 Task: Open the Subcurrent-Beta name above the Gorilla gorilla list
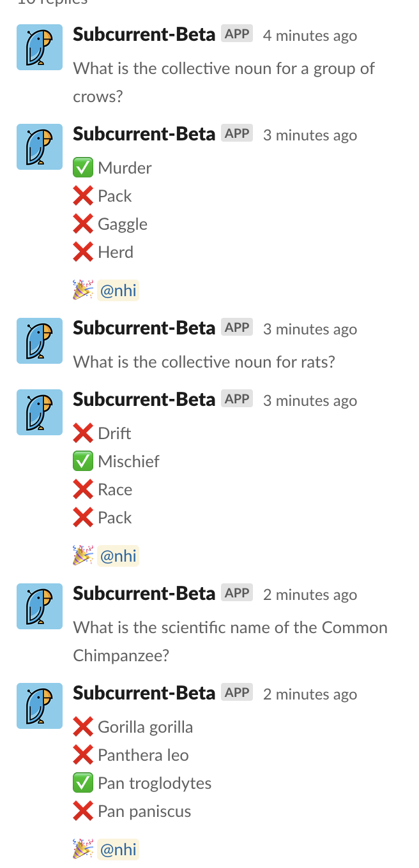[x=144, y=693]
